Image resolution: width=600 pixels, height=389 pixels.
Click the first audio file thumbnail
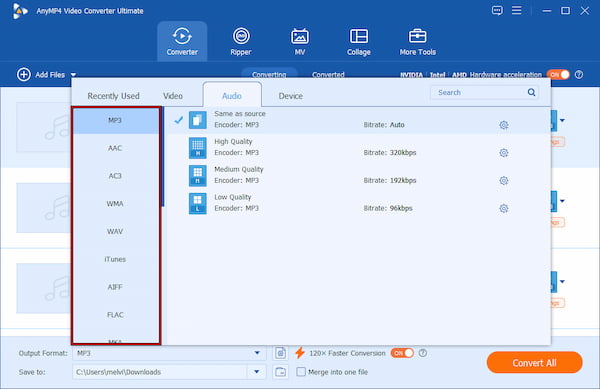(44, 127)
